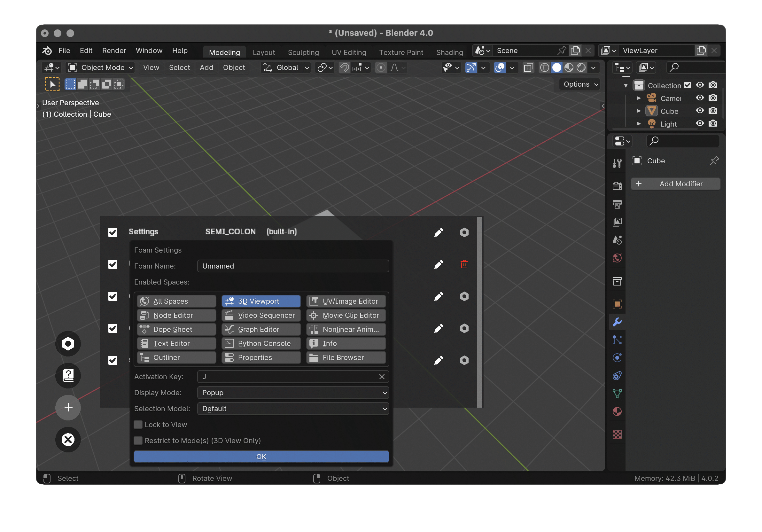
Task: Switch to the Sculpting workspace tab
Action: [303, 52]
